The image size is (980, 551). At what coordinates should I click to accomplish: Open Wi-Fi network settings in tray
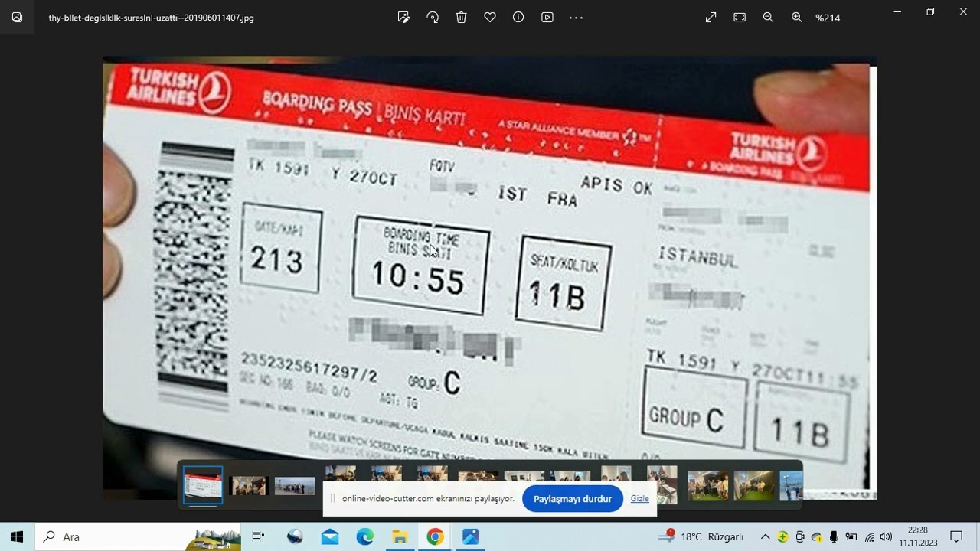(x=869, y=536)
